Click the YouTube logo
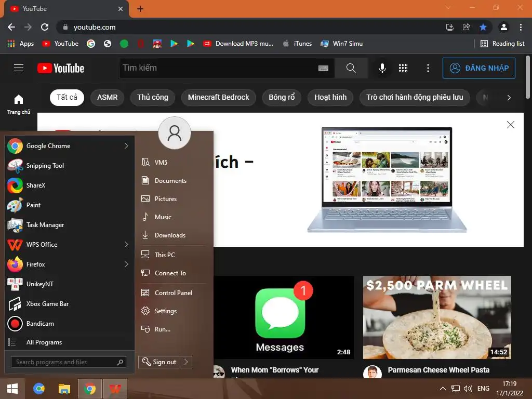 click(61, 68)
